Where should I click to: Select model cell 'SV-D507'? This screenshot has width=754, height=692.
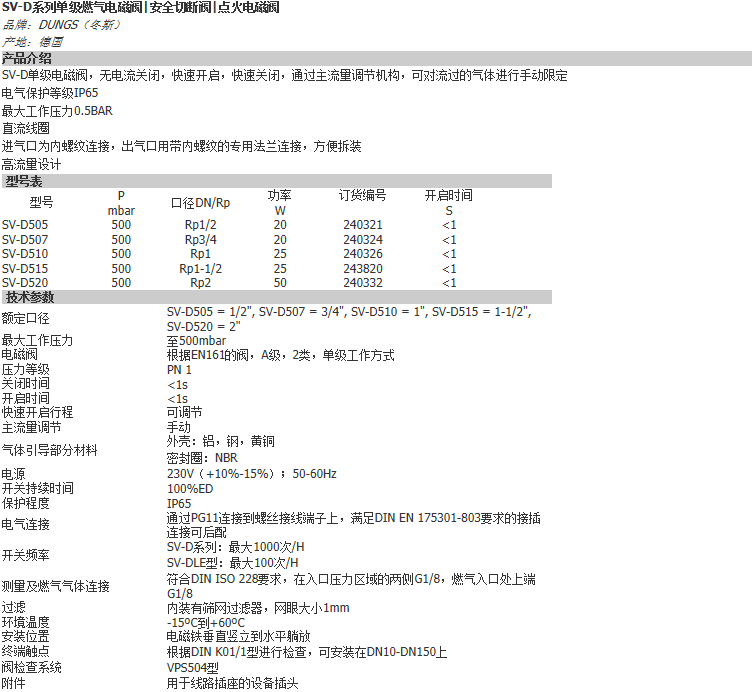click(x=25, y=239)
